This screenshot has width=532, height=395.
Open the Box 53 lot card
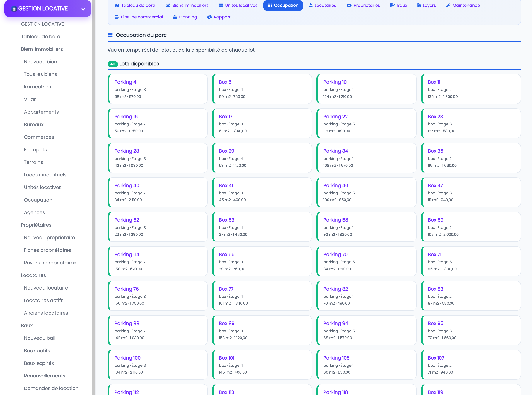click(262, 227)
